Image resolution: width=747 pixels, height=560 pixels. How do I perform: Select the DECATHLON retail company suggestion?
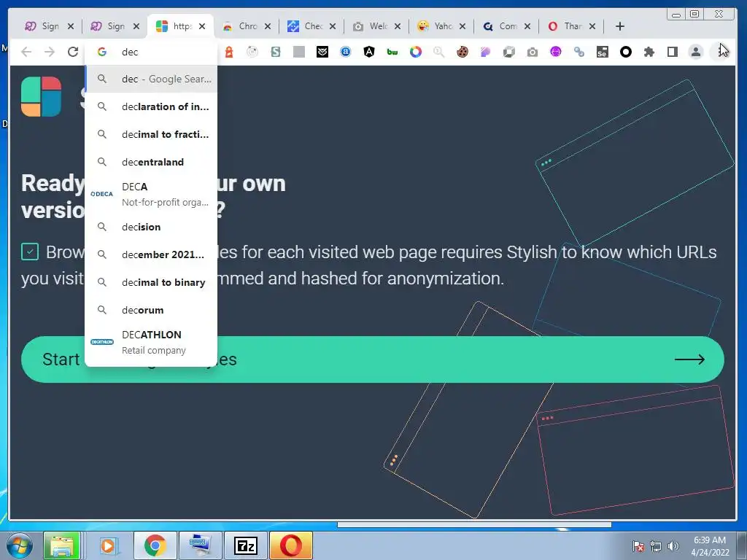[151, 343]
